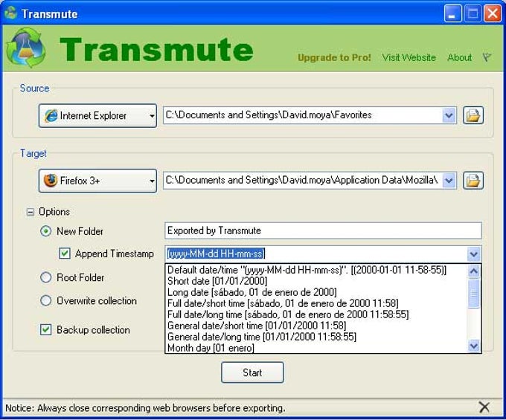Dismiss the notice with the X icon
506x420 pixels.
click(484, 407)
